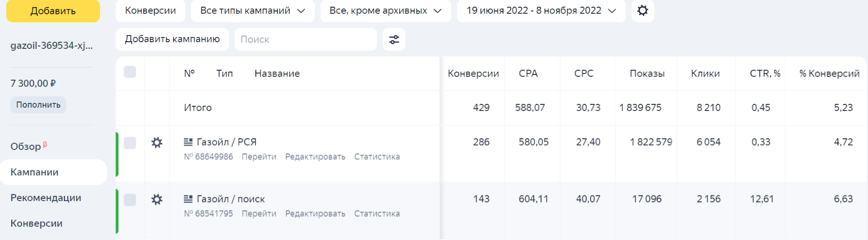
Task: Open gear menu for Газойл / поиск campaign
Action: (x=157, y=200)
